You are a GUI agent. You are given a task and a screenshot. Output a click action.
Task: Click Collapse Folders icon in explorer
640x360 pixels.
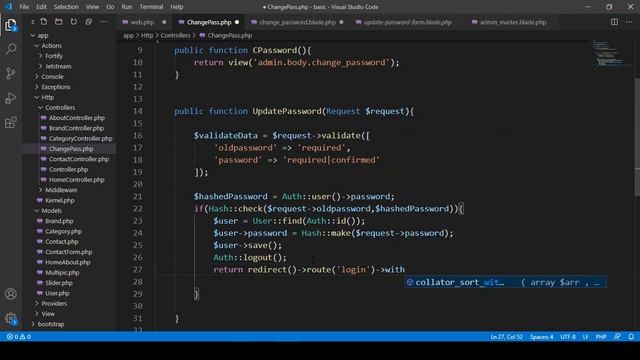click(89, 22)
